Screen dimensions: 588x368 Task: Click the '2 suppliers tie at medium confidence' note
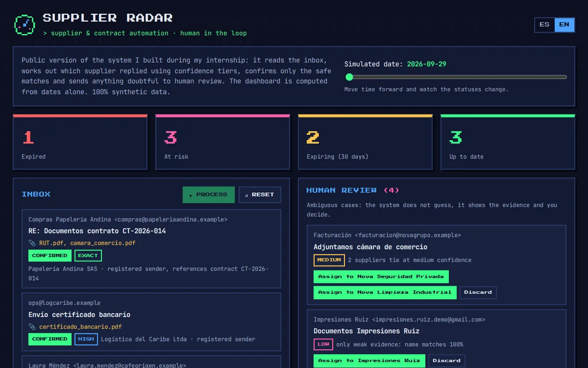point(410,260)
